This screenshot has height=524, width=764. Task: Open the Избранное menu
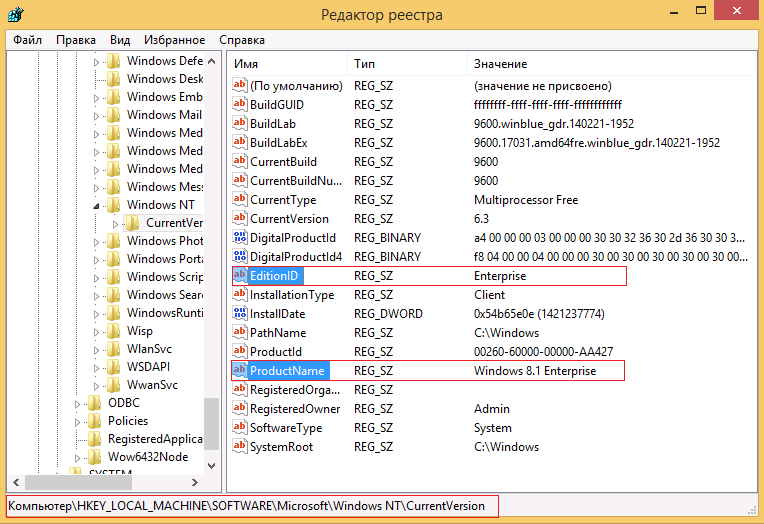pos(174,40)
